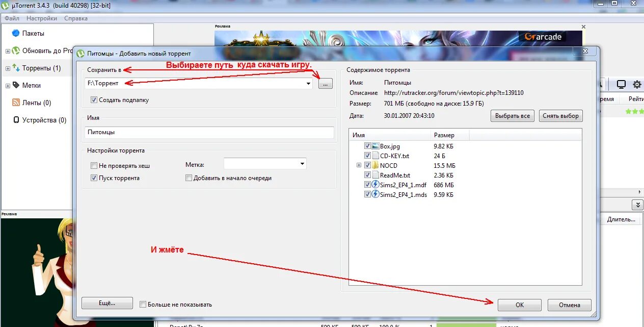Click the Длитель... column header in main window

point(621,219)
